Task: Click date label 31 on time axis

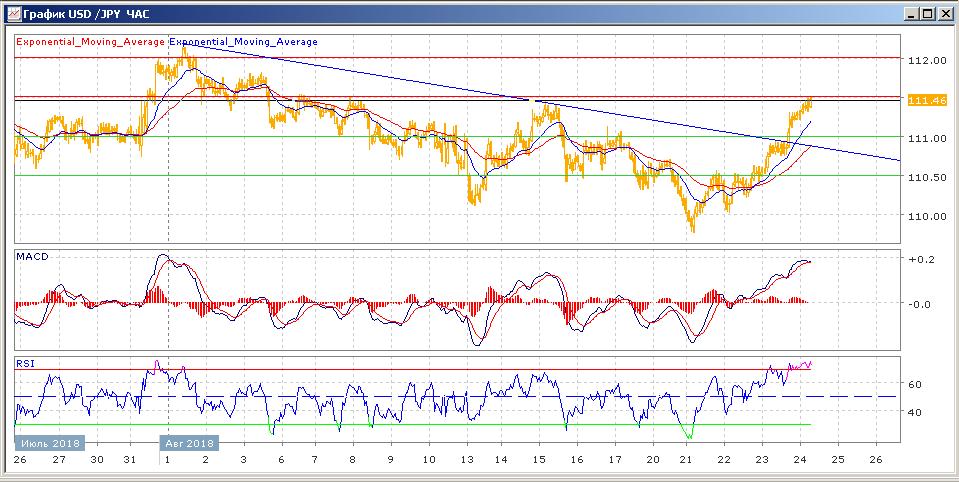Action: 129,460
